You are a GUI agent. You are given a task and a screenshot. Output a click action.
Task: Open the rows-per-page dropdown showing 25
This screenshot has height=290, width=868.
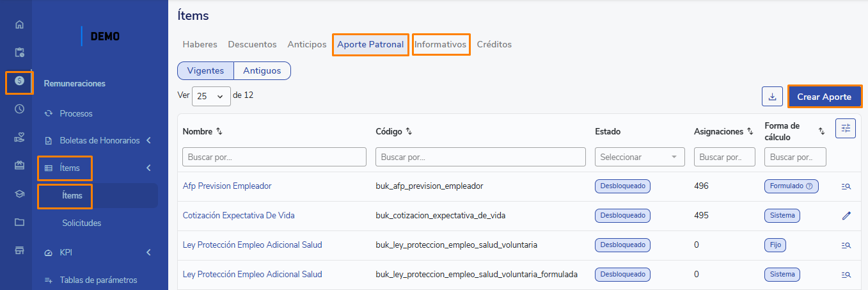(x=211, y=96)
